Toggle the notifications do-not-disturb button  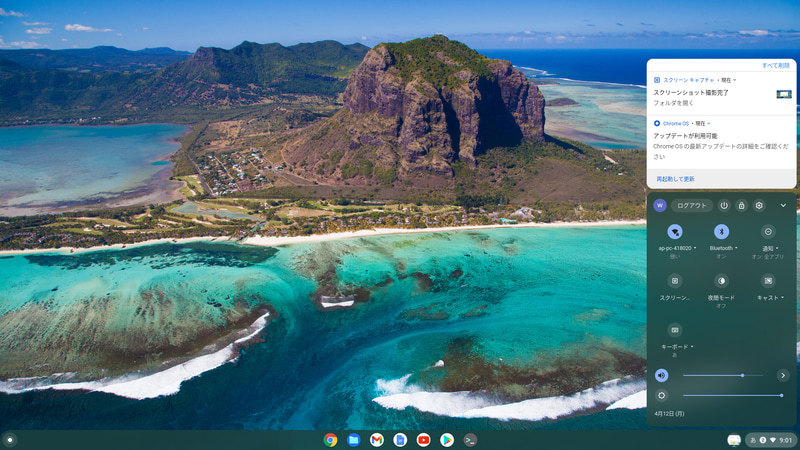[768, 232]
